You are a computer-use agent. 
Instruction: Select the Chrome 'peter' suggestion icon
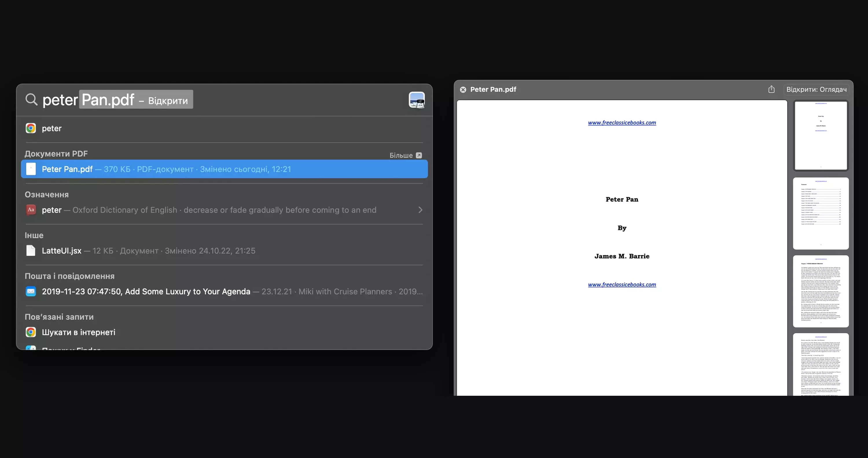(x=31, y=128)
